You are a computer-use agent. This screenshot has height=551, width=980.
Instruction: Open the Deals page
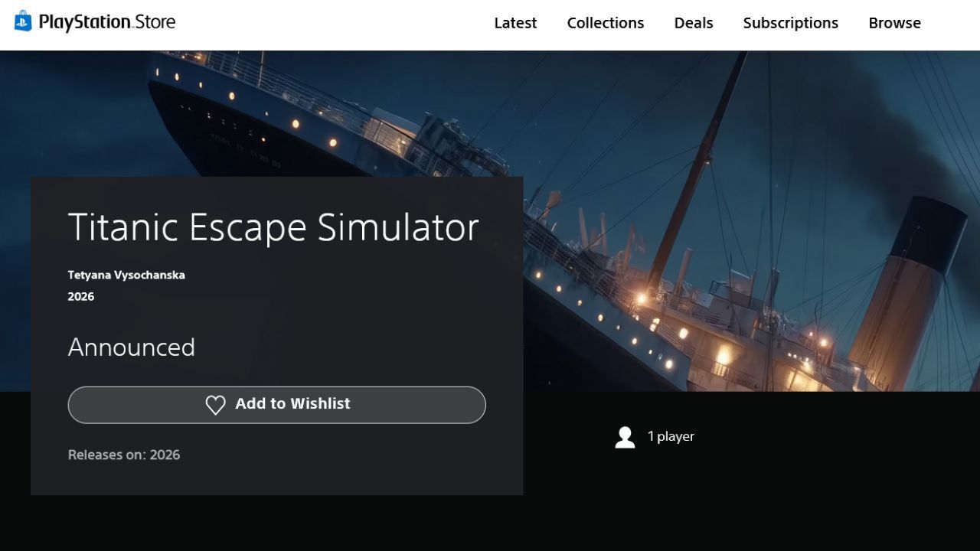[693, 23]
